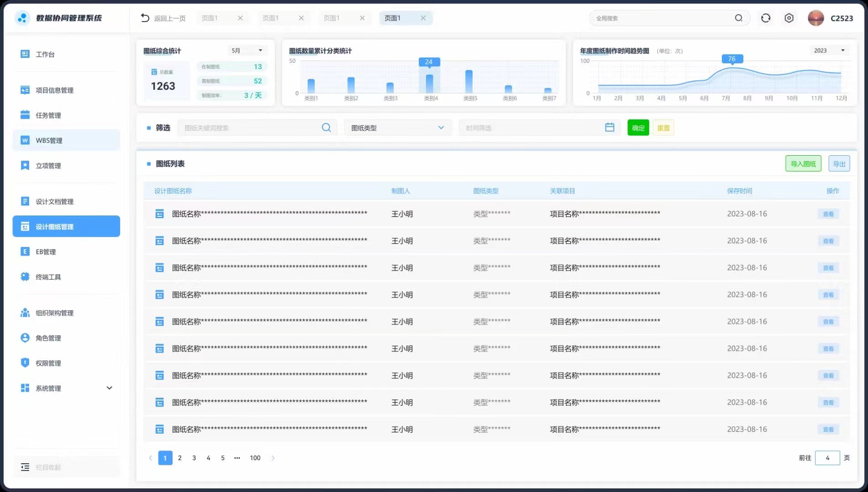868x492 pixels.
Task: Click the keyword filter search icon
Action: (326, 128)
